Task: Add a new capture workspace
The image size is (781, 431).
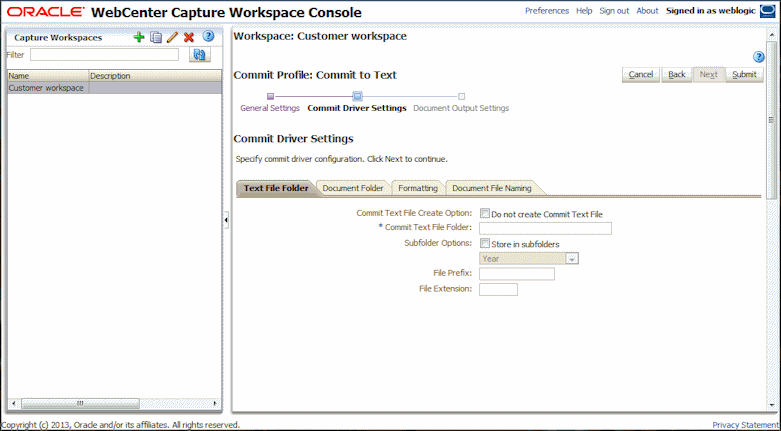Action: coord(139,37)
